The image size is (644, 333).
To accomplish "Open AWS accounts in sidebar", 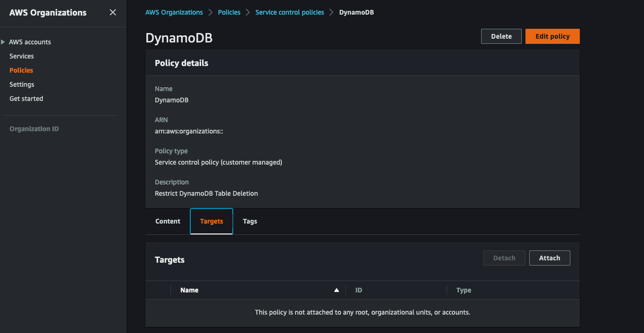I will click(30, 42).
